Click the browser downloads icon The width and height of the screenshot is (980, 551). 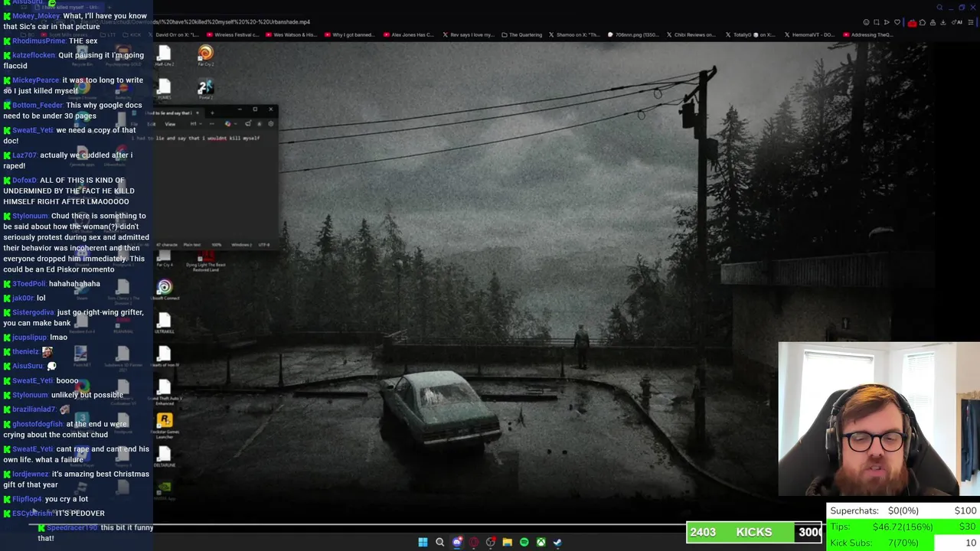coord(943,22)
